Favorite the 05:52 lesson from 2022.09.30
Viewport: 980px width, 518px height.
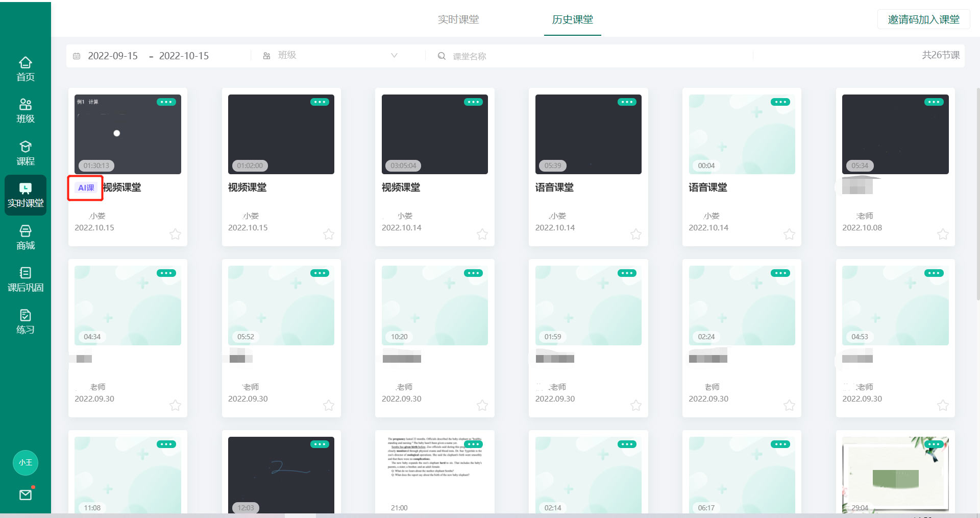[x=329, y=406]
